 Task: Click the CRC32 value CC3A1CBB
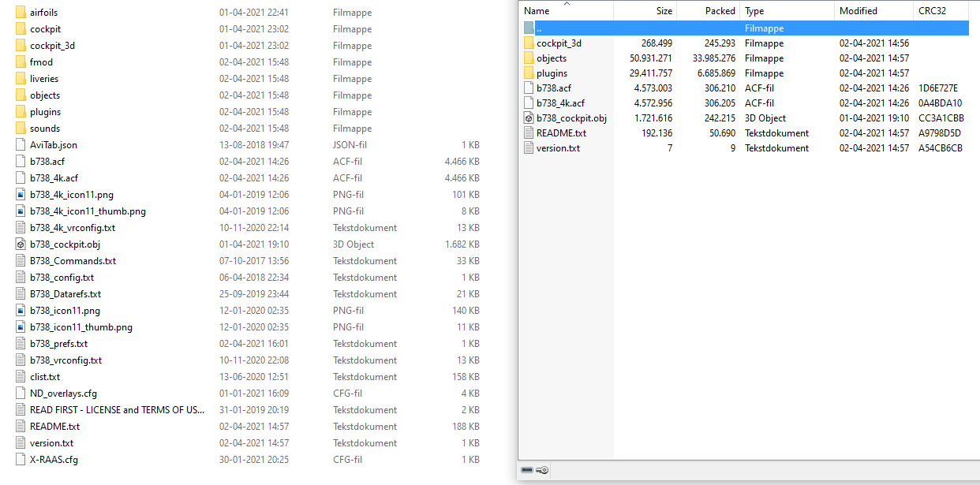(x=941, y=118)
